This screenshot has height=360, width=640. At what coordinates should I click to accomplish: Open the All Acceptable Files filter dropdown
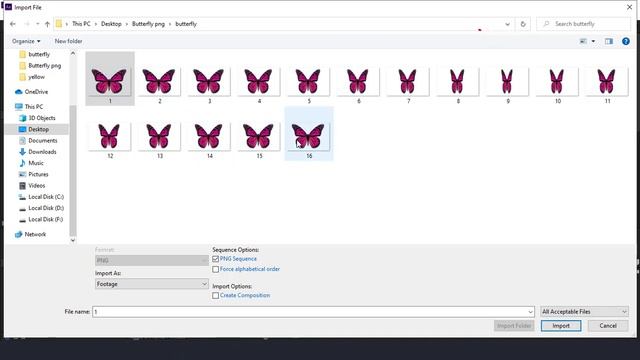point(584,312)
